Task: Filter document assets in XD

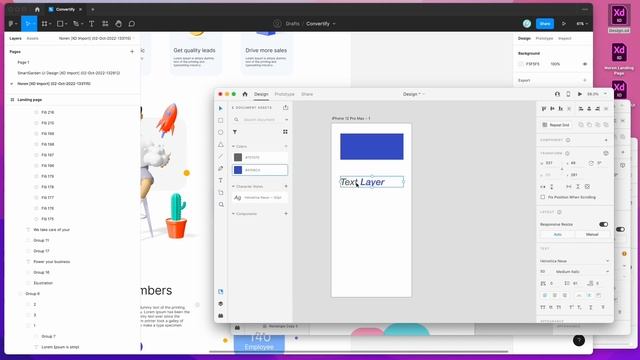Action: 235,132
